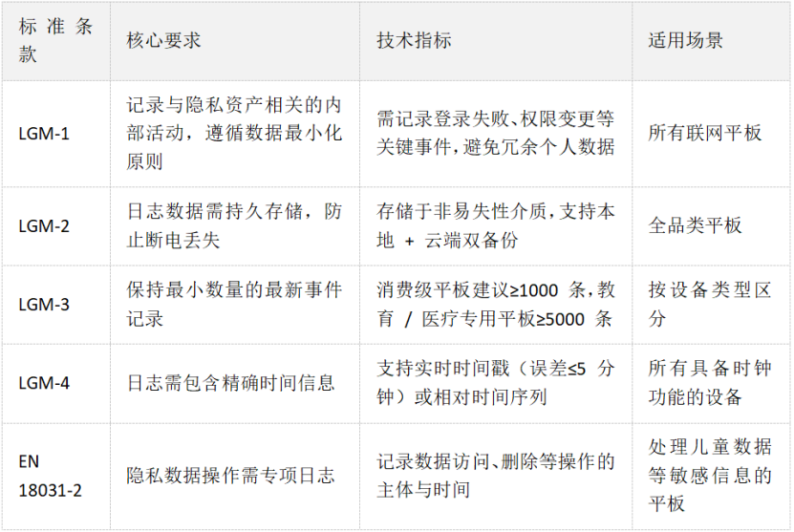This screenshot has width=794, height=532.
Task: Click the cell '处理儿童数据等敏感信息的平板'
Action: pos(712,476)
